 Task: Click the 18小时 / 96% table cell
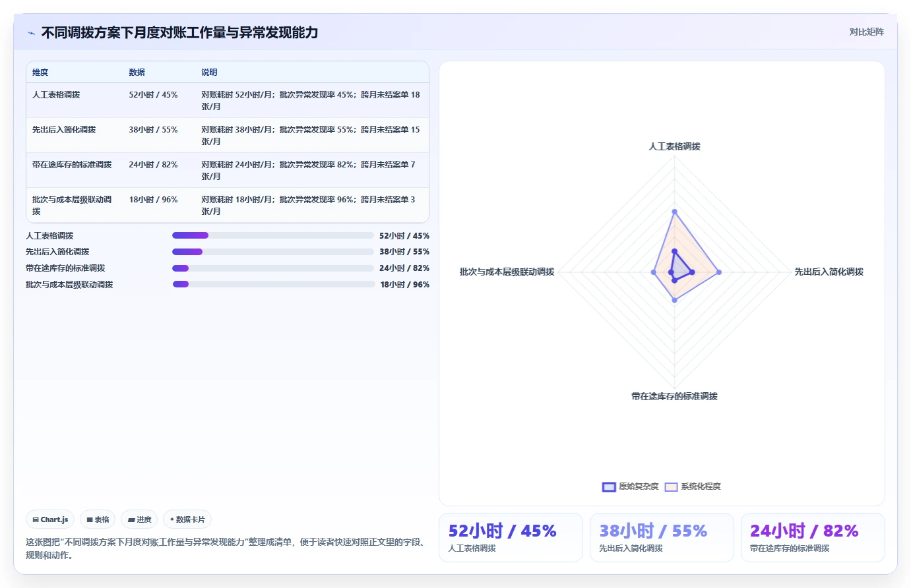153,200
